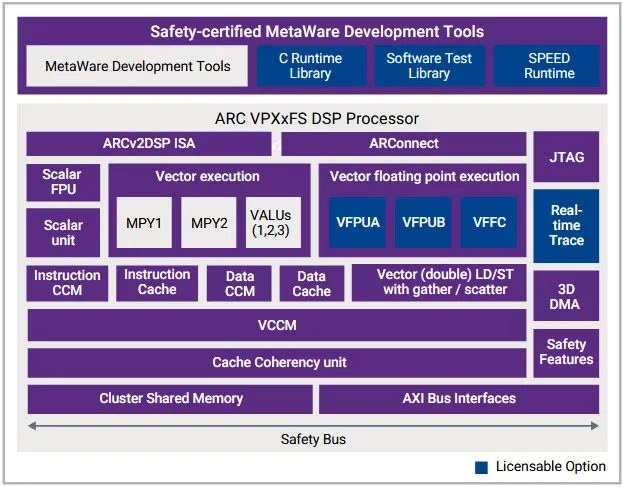Screen dimensions: 623x487
Task: Select the MPY2 vector unit
Action: pos(209,222)
